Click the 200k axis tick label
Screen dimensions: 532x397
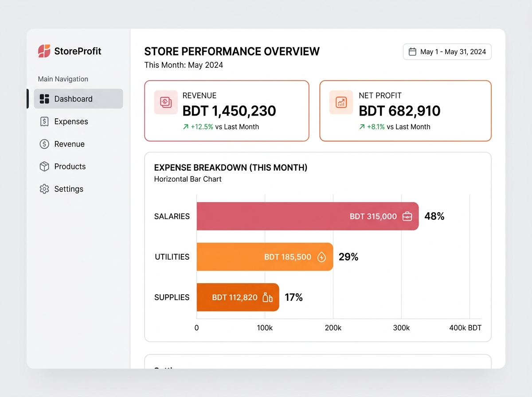coord(333,328)
